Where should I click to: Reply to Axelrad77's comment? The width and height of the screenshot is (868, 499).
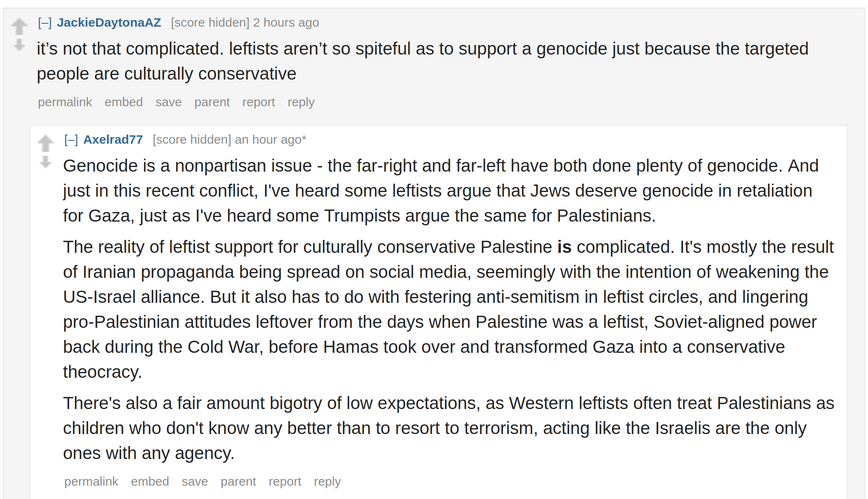(x=327, y=482)
